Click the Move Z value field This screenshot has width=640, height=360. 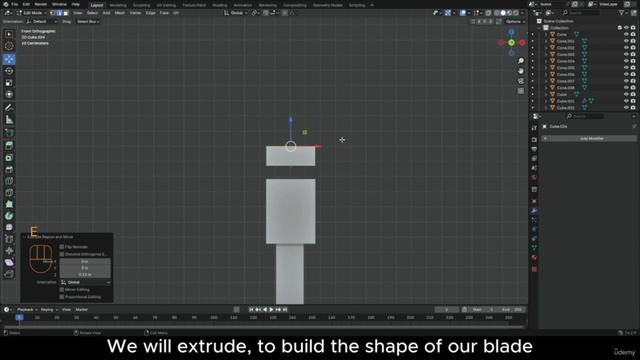(85, 275)
